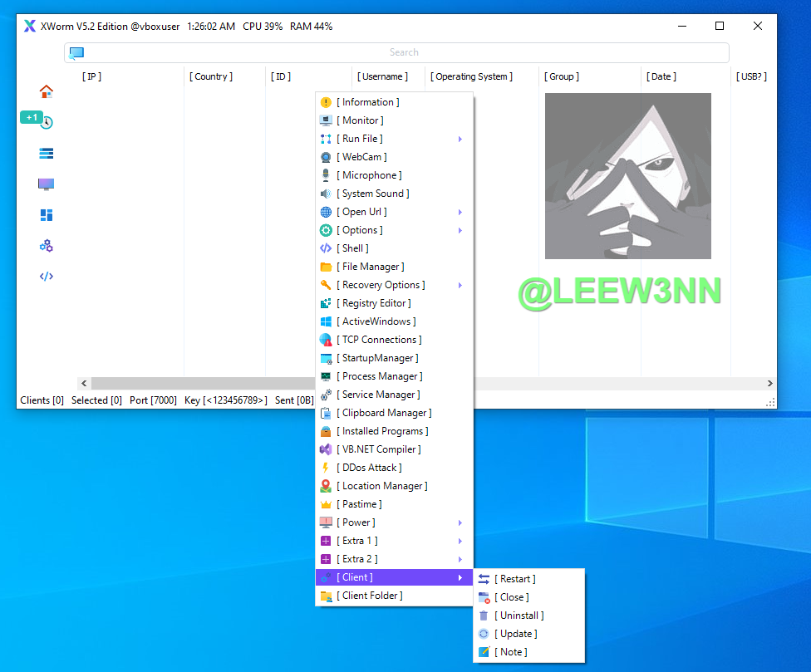
Task: Click the Country column header
Action: tap(212, 76)
